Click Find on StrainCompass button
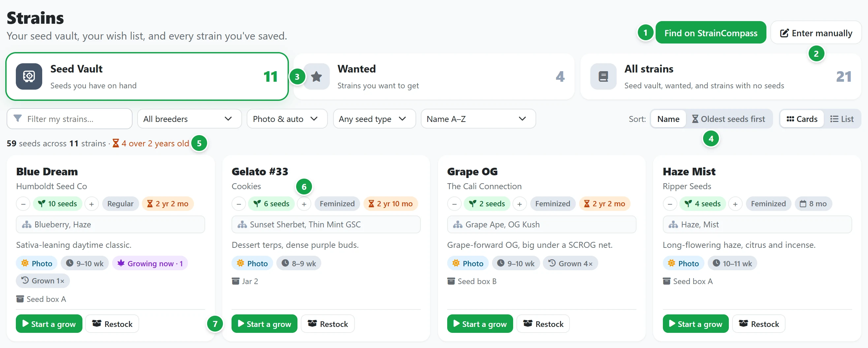Image resolution: width=868 pixels, height=348 pixels. [x=710, y=33]
